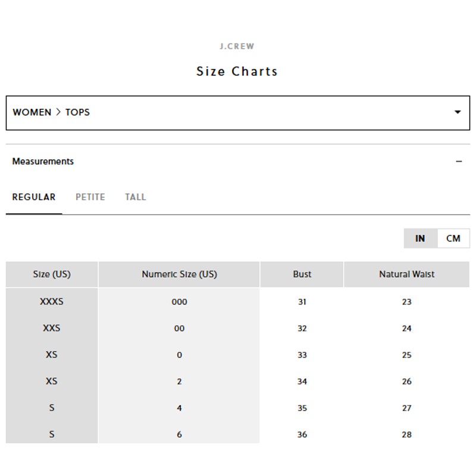The image size is (476, 476).
Task: Switch units to CM
Action: [x=453, y=239]
